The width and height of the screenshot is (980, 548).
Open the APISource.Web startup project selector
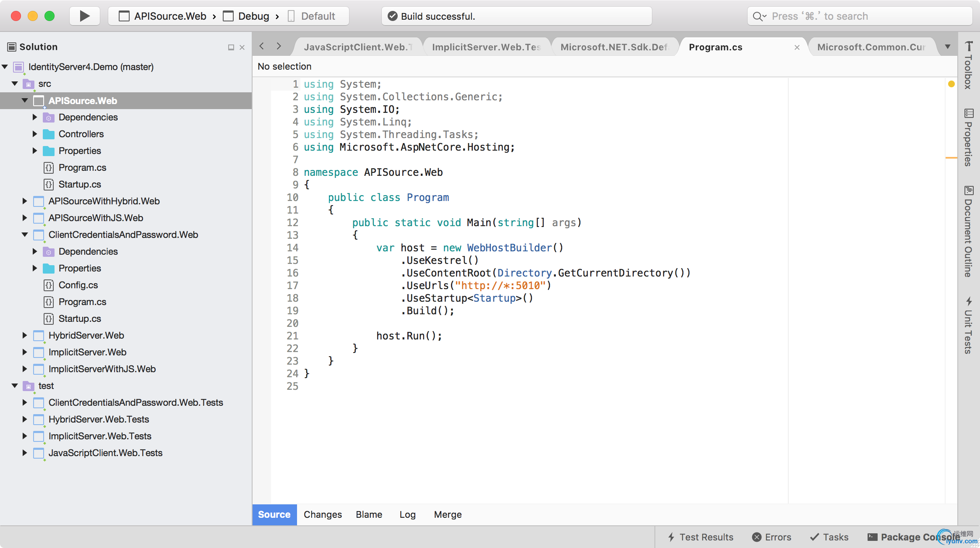(163, 16)
